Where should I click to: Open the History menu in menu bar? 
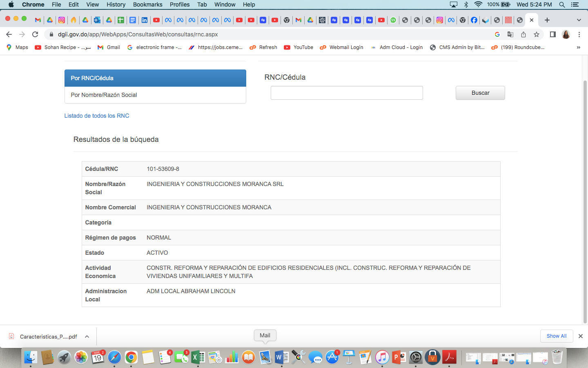116,4
